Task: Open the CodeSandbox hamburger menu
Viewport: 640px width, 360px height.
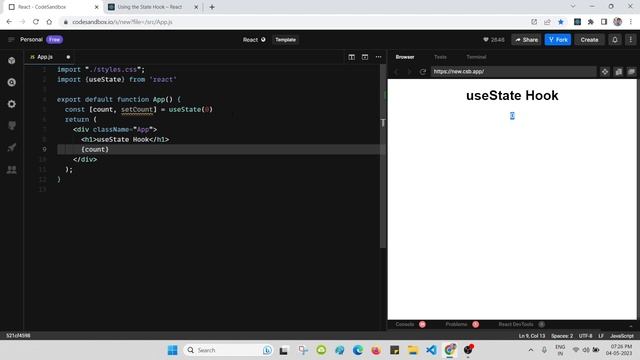Action: click(11, 40)
